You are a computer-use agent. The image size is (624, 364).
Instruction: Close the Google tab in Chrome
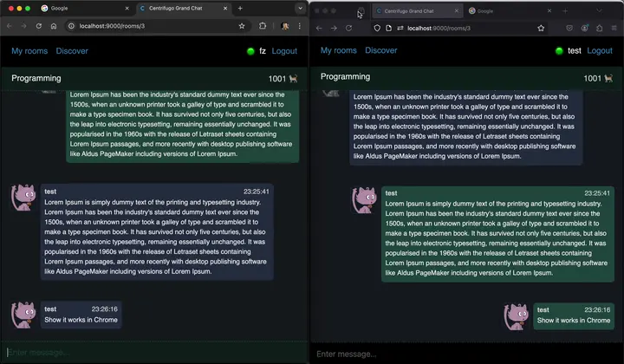[127, 8]
